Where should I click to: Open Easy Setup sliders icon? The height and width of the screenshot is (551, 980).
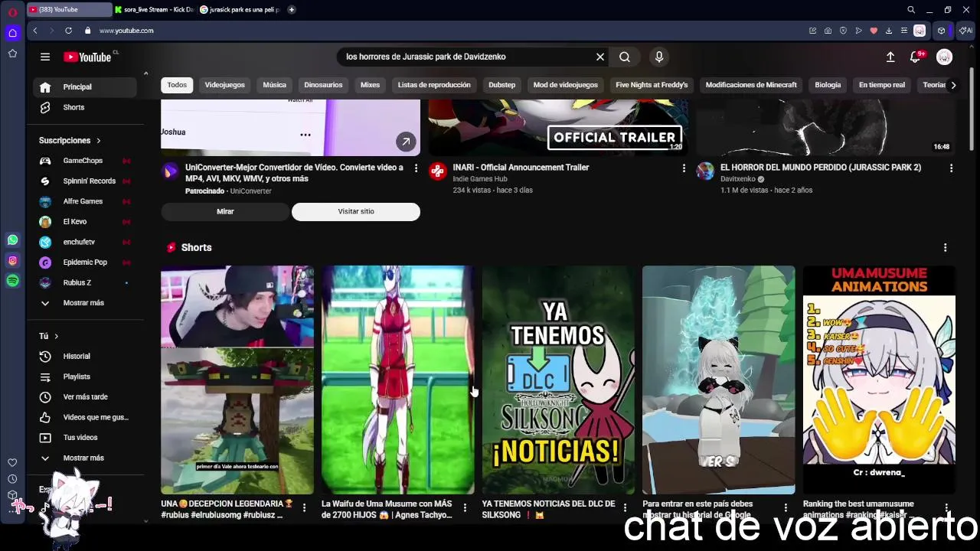click(x=904, y=31)
